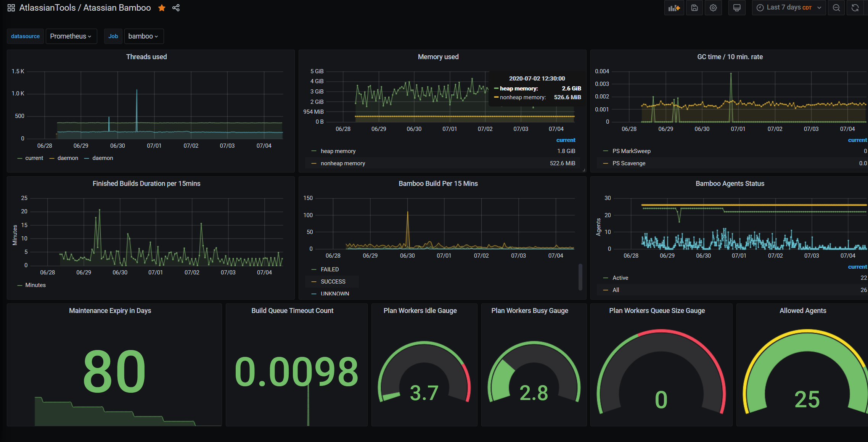Click the Build legend scrollbar
This screenshot has width=868, height=442.
pyautogui.click(x=580, y=277)
